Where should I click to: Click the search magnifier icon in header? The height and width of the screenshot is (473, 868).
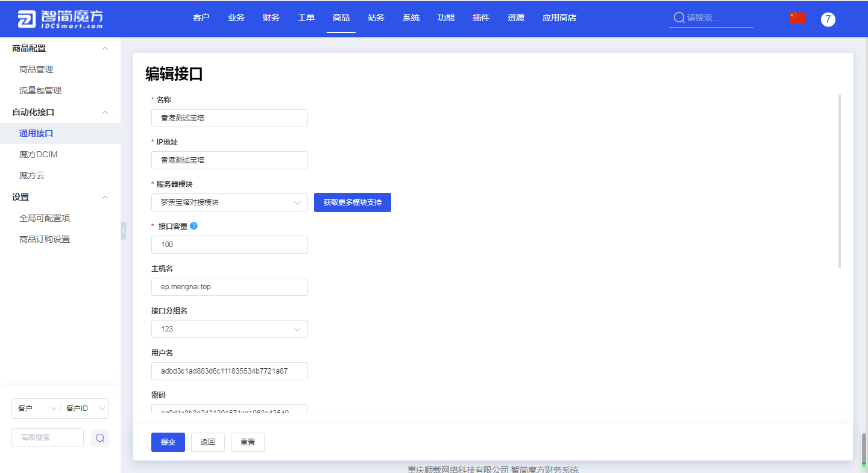[x=679, y=17]
